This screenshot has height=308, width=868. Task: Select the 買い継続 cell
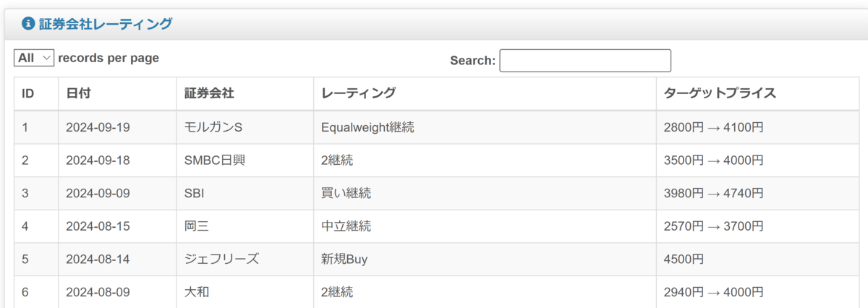click(485, 193)
